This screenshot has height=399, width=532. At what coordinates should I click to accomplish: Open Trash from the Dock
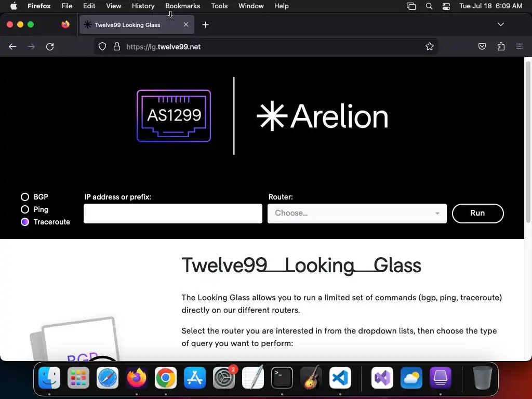point(483,378)
